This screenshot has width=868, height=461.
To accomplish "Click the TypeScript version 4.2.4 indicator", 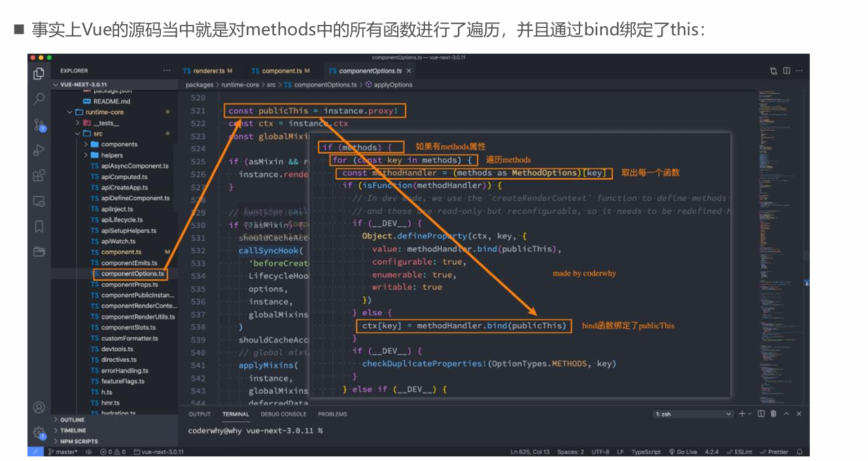I will point(712,452).
